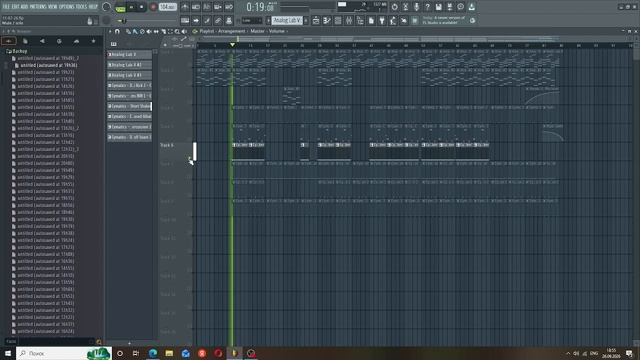
Task: Click 'Volume' in the playlist title breadcrumb
Action: [x=276, y=31]
